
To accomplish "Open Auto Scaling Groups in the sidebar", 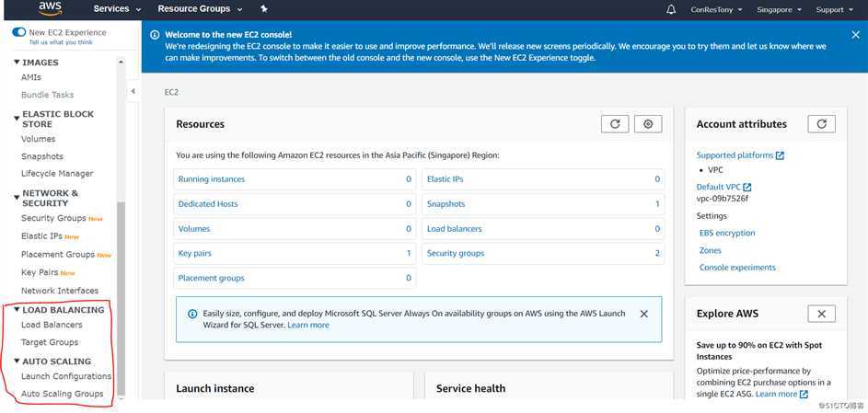I will pos(62,394).
